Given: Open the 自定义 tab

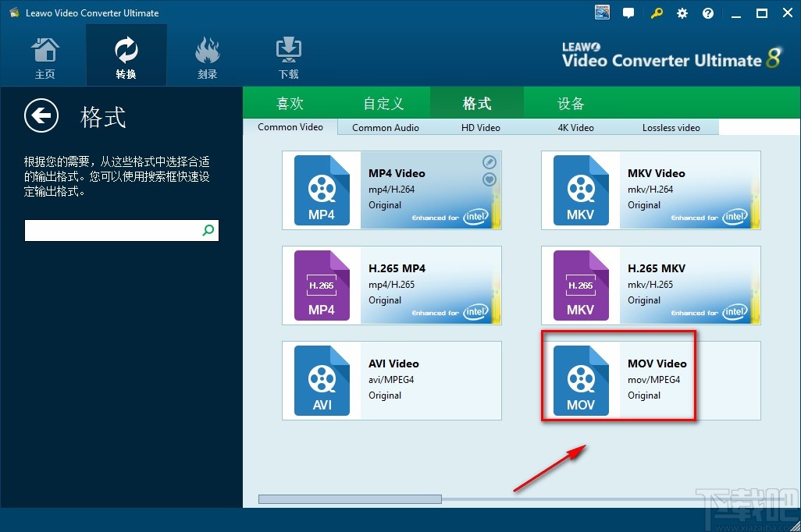Looking at the screenshot, I should (x=383, y=102).
